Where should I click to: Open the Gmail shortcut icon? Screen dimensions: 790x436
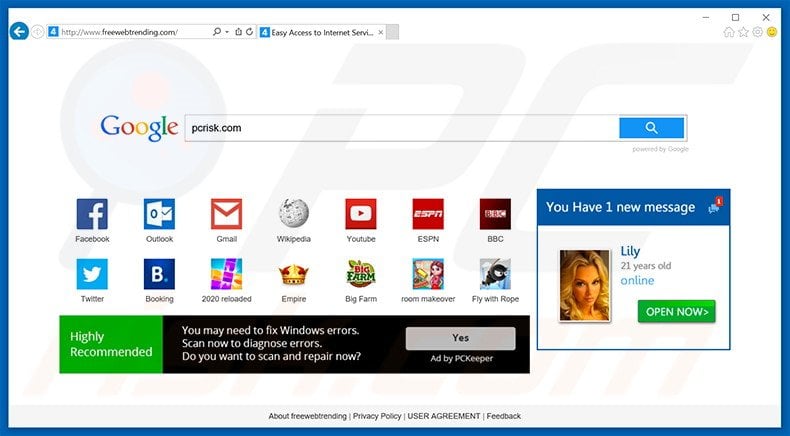point(226,214)
